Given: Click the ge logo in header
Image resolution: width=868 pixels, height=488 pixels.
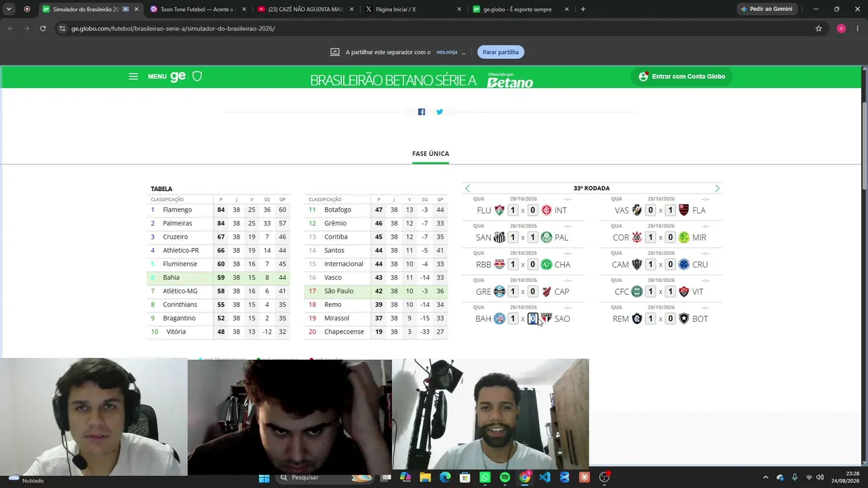Looking at the screenshot, I should click(x=178, y=77).
